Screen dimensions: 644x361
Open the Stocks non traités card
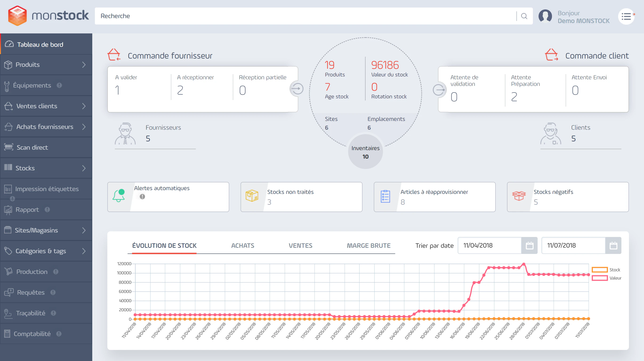pos(301,197)
